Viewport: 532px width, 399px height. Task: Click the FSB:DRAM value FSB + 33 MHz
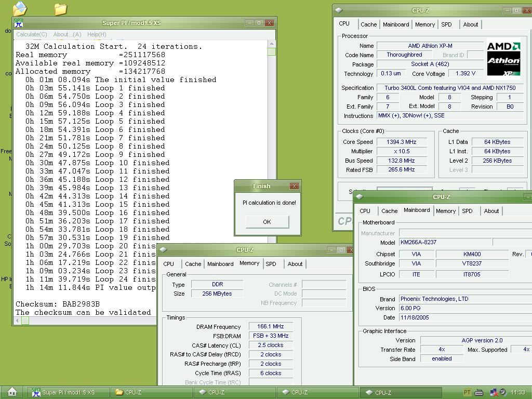pyautogui.click(x=270, y=336)
